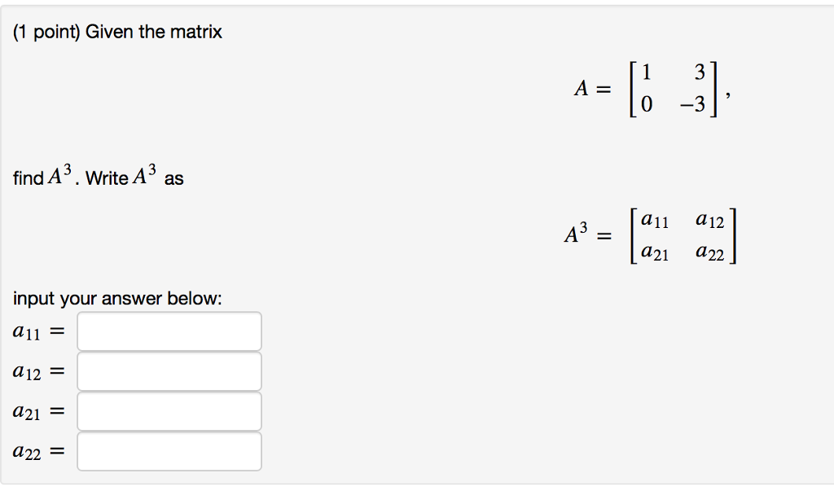Click the "a21 =" label beside third input

(38, 412)
